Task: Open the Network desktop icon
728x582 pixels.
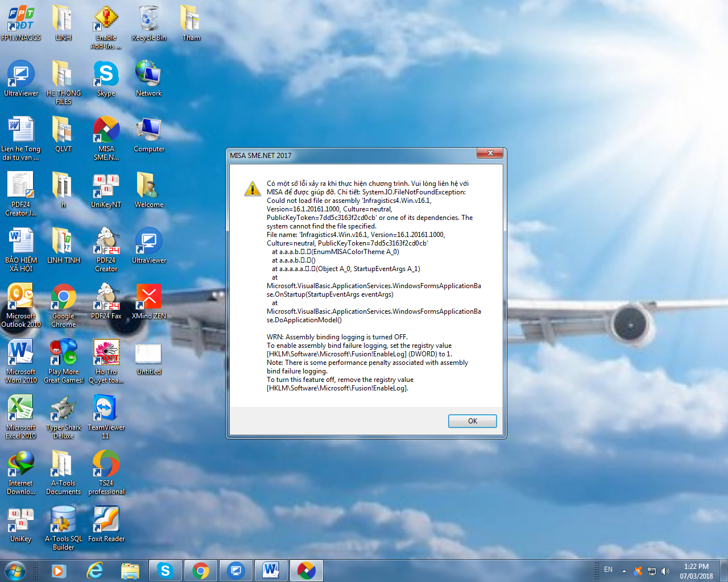Action: click(x=148, y=78)
